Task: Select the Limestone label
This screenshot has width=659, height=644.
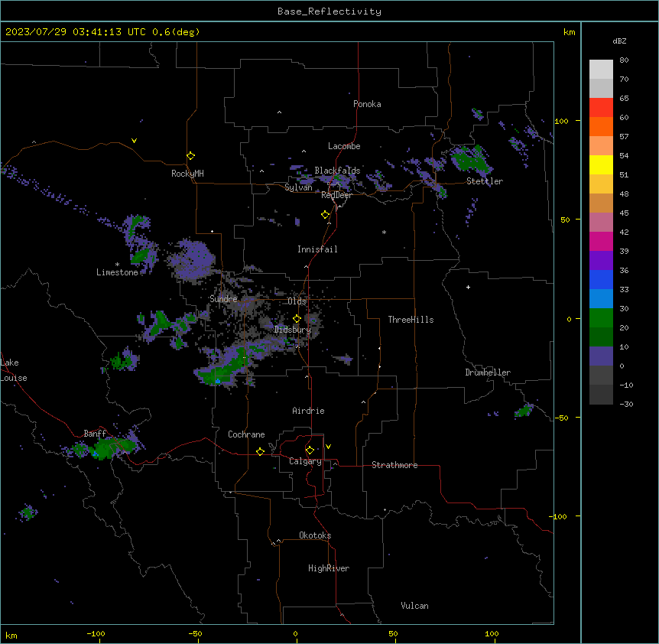Action: [x=117, y=272]
